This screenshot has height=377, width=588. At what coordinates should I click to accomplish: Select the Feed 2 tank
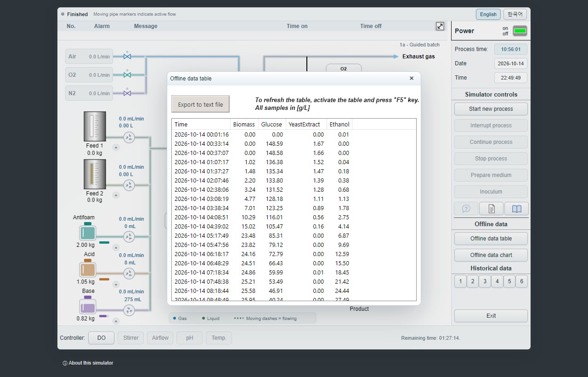[x=95, y=174]
